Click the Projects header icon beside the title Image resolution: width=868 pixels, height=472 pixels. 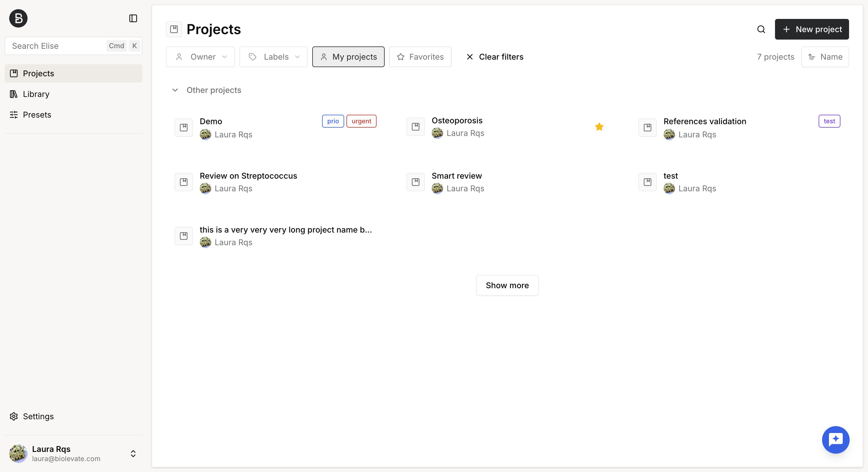174,29
